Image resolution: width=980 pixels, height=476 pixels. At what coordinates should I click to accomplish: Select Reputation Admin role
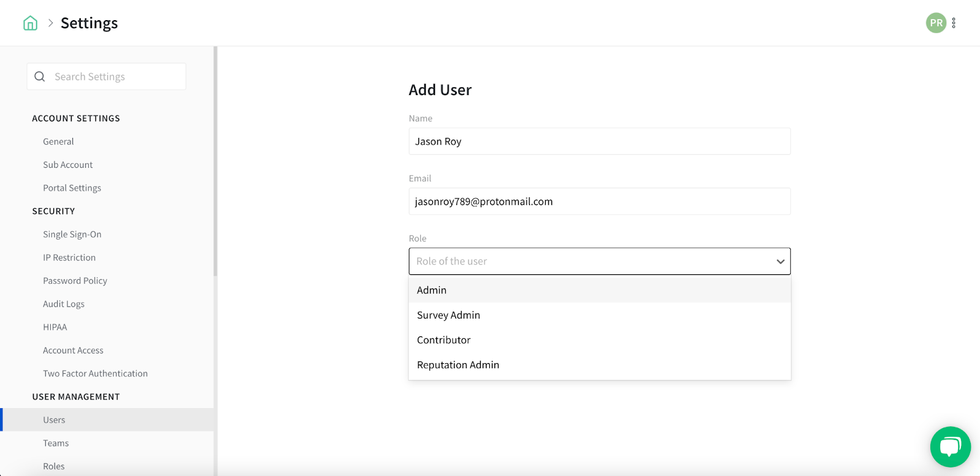(458, 365)
